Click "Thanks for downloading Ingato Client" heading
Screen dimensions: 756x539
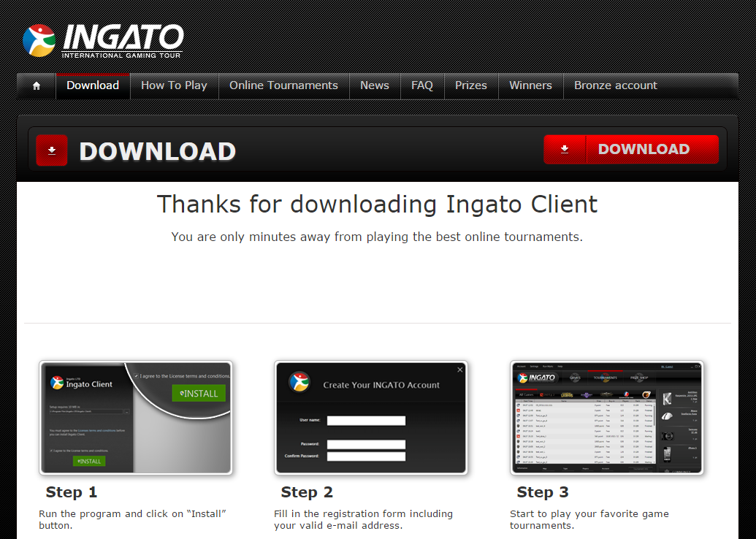tap(377, 204)
